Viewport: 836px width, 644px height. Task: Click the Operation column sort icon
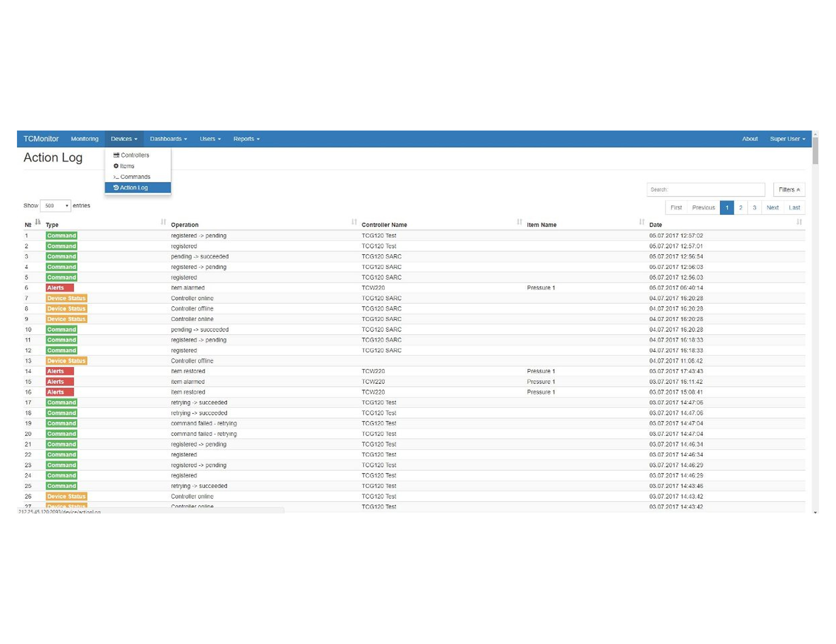354,222
